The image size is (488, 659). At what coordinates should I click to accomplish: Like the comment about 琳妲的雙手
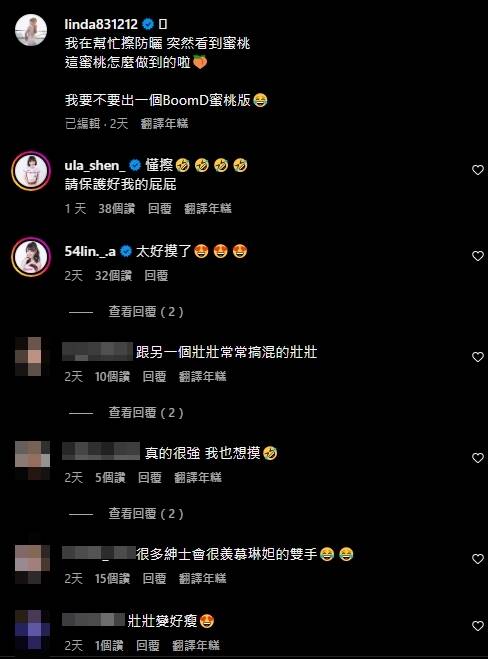pos(477,559)
